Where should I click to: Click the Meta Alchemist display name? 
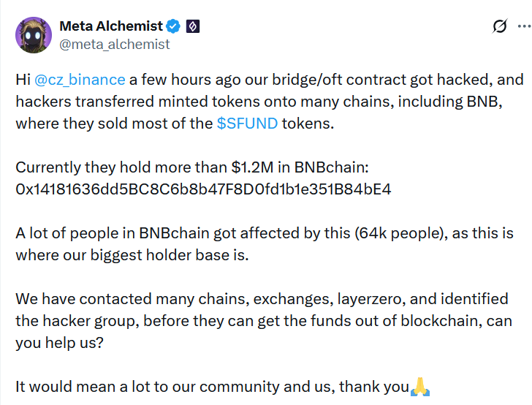[x=110, y=26]
